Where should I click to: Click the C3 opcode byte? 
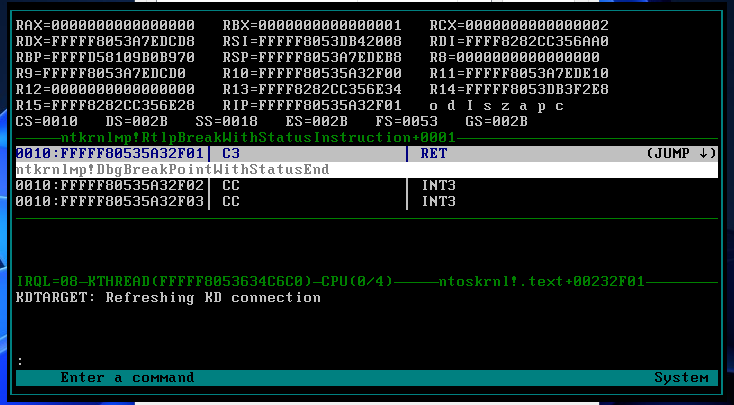(x=231, y=154)
